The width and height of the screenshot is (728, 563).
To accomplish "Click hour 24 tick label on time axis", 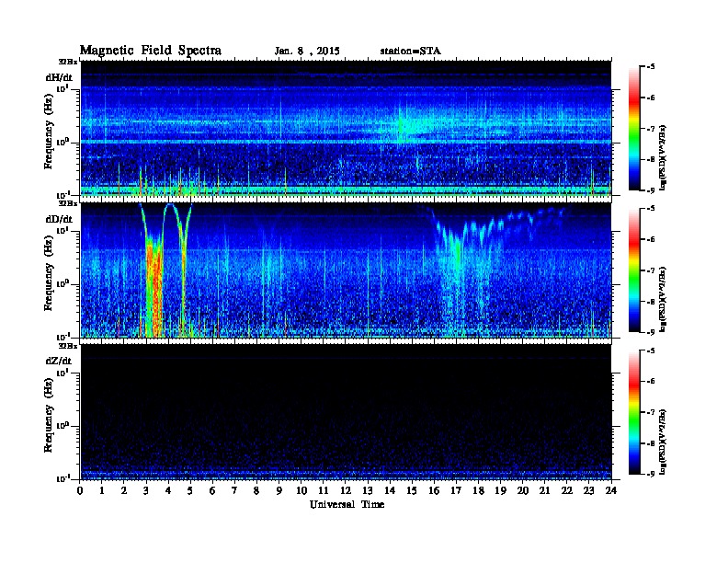I will tap(611, 490).
